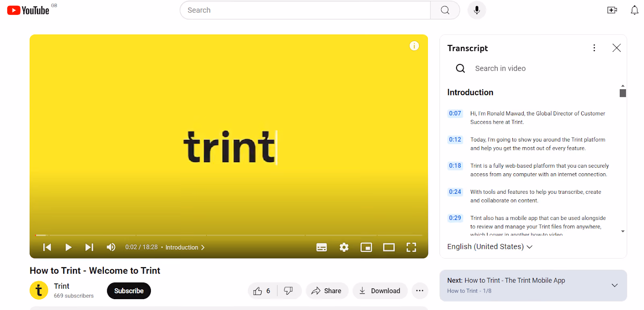644x310 pixels.
Task: Jump to transcript timestamp 0:12
Action: [x=455, y=140]
